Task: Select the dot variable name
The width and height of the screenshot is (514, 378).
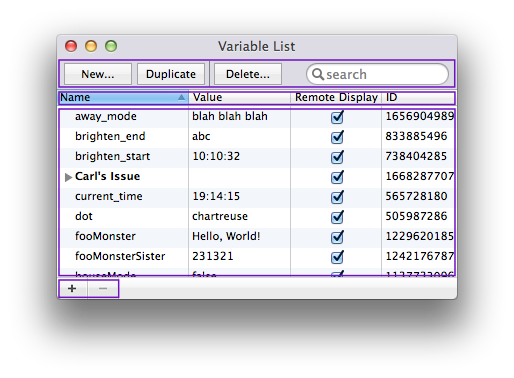Action: pyautogui.click(x=84, y=216)
